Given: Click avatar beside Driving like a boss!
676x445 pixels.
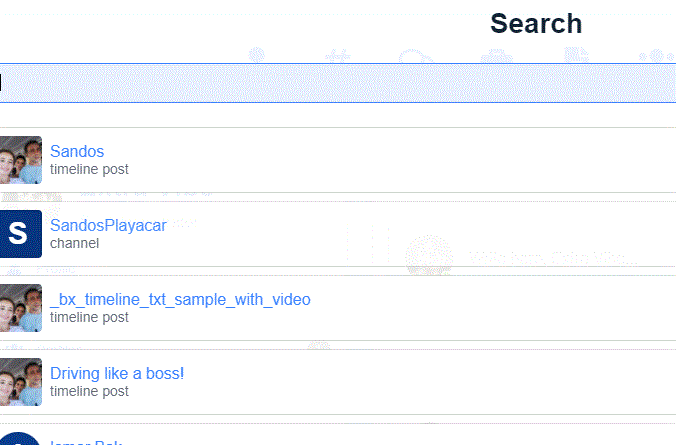Looking at the screenshot, I should [x=20, y=382].
